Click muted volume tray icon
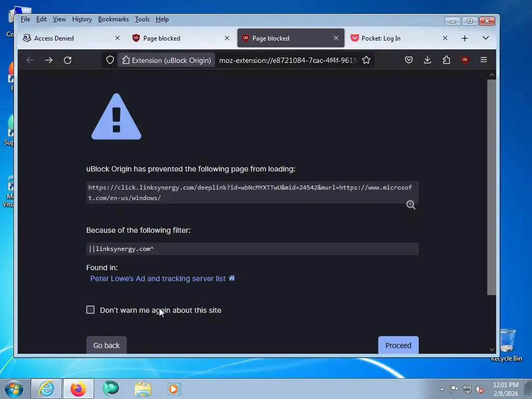Image resolution: width=532 pixels, height=399 pixels. tap(480, 389)
